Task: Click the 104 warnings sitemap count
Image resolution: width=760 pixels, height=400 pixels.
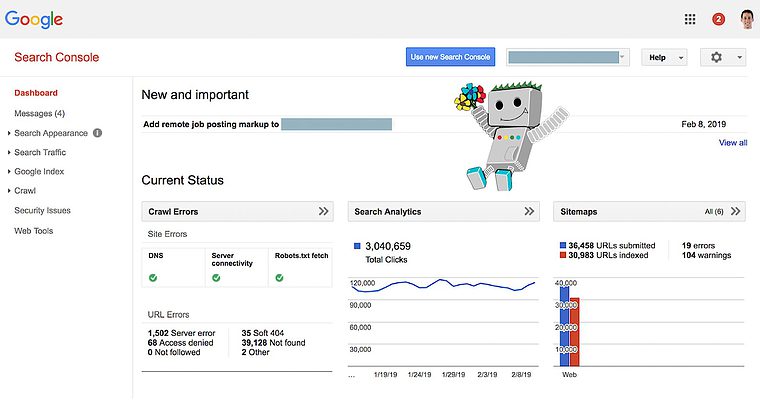Action: (707, 255)
